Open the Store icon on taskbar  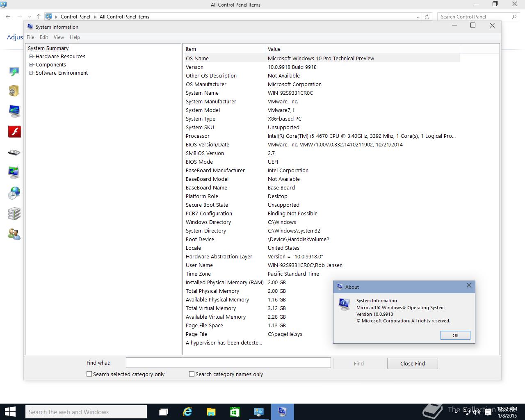tap(235, 412)
